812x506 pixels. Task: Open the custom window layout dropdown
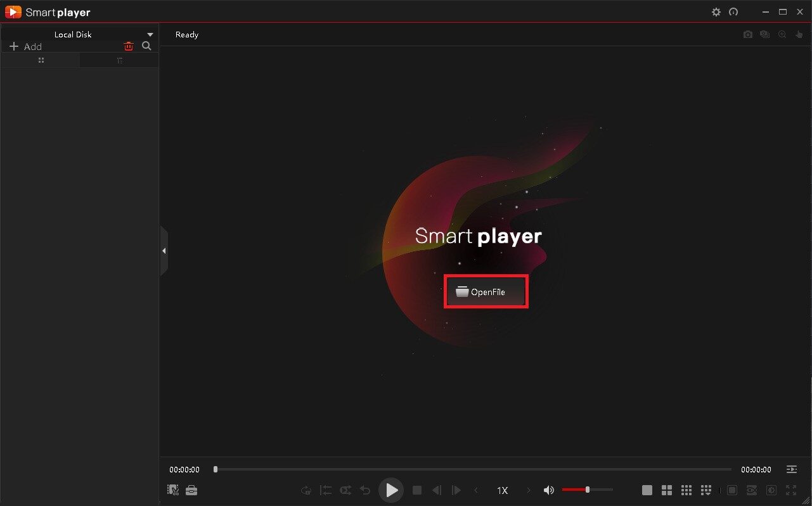point(707,490)
